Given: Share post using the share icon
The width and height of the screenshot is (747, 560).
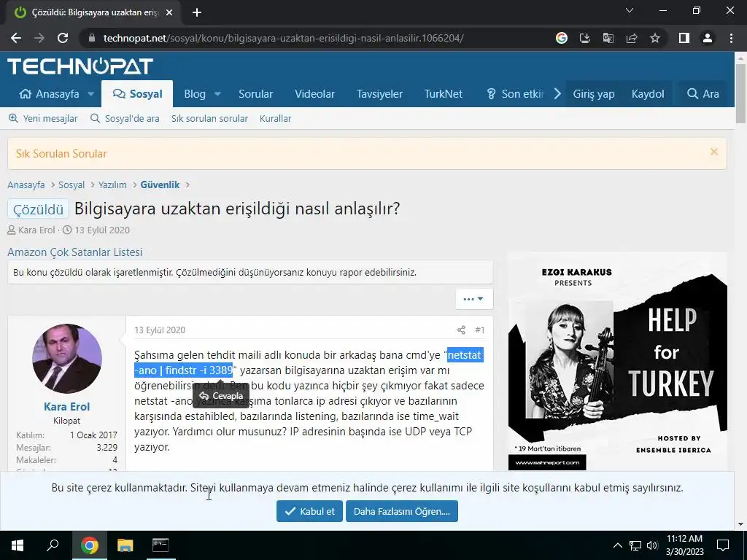Looking at the screenshot, I should (x=461, y=330).
